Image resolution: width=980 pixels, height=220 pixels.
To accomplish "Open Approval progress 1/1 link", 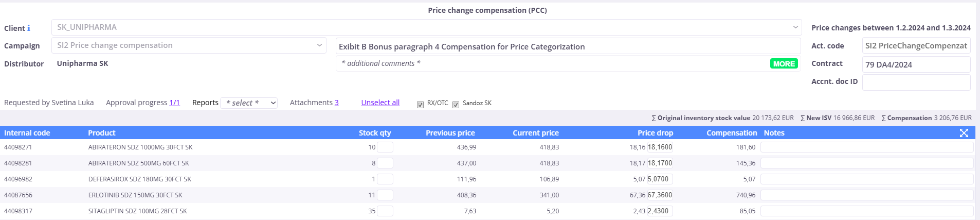I will point(174,103).
